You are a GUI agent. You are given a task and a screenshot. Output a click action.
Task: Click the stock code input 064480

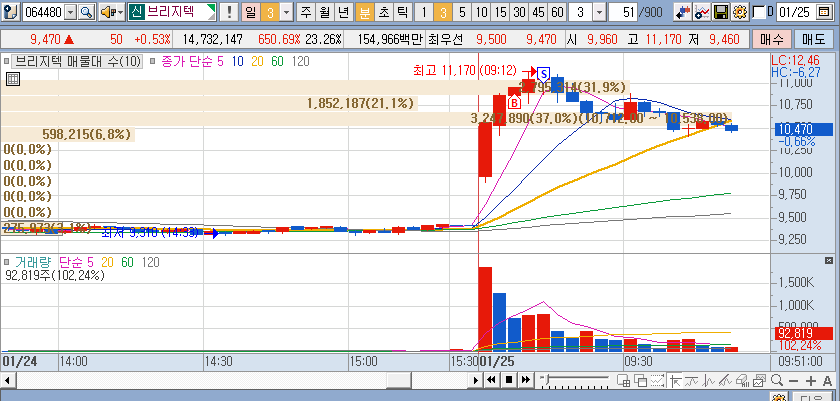point(43,12)
